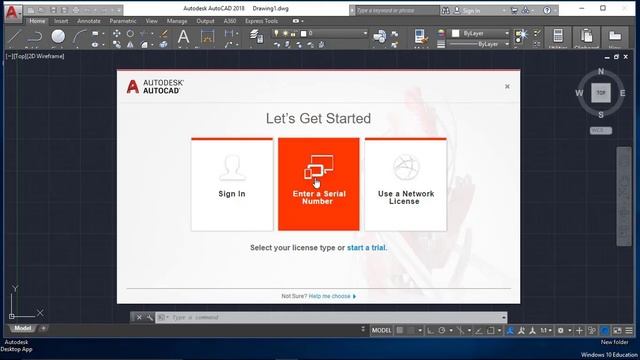Open the Parametric ribbon tab
This screenshot has width=640, height=360.
pyautogui.click(x=122, y=21)
